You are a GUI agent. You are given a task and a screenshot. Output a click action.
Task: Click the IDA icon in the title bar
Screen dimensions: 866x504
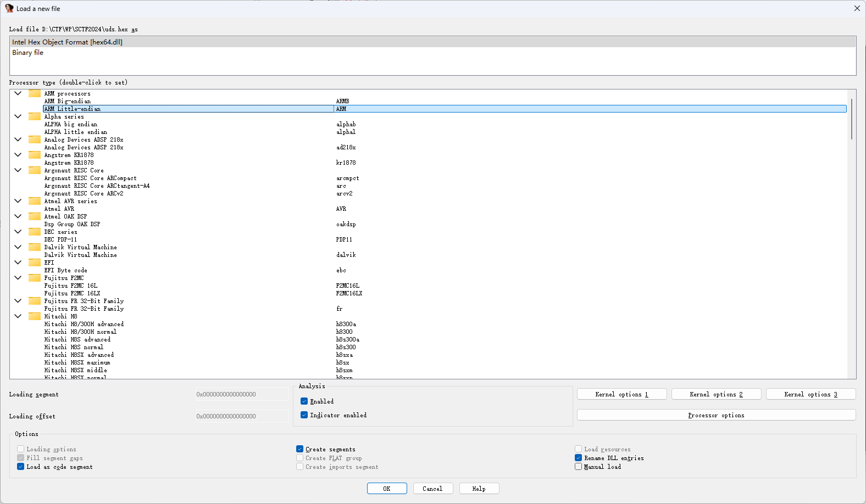9,8
